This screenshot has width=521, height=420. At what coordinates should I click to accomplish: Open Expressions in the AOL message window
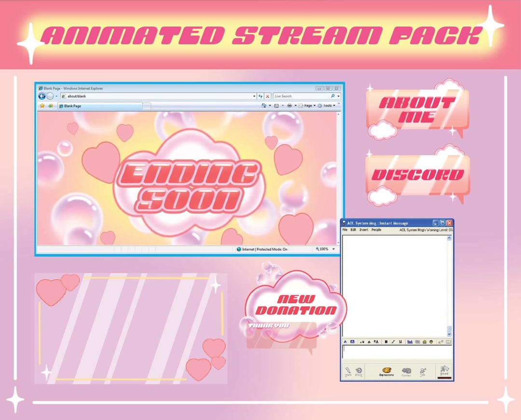pos(386,370)
